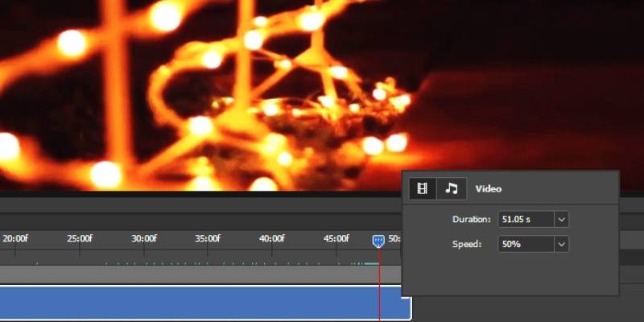Open the Duration dropdown arrow
Image resolution: width=644 pixels, height=322 pixels.
coord(561,219)
